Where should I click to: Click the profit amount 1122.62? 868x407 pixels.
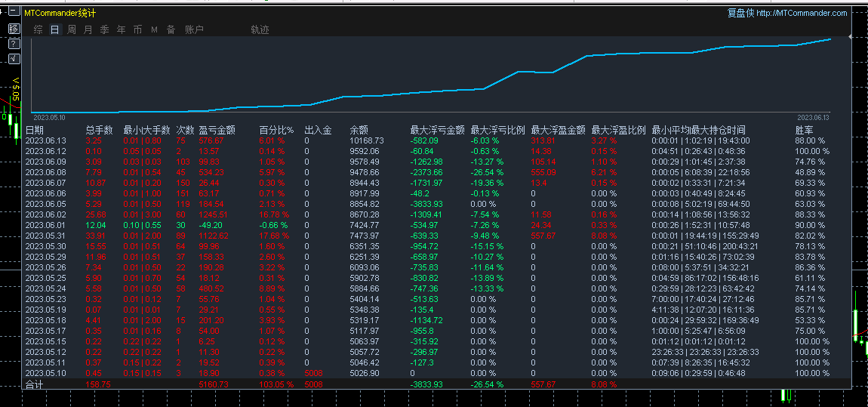(214, 236)
